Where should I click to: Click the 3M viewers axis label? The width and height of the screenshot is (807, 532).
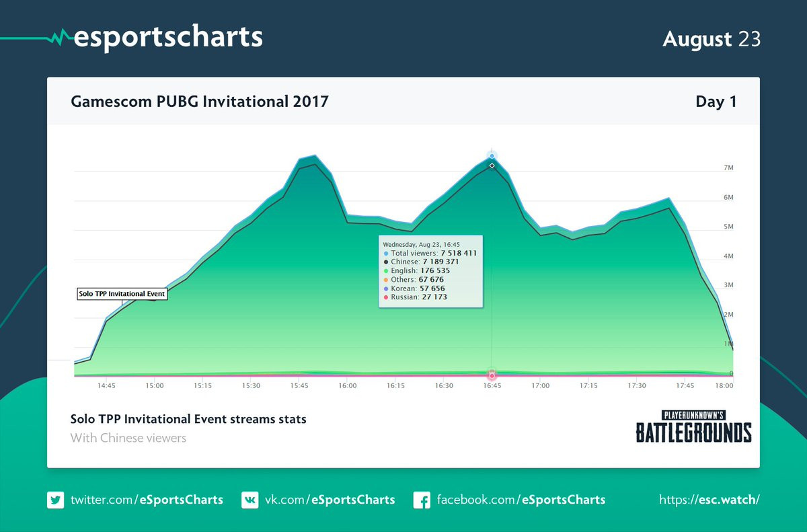coord(728,285)
